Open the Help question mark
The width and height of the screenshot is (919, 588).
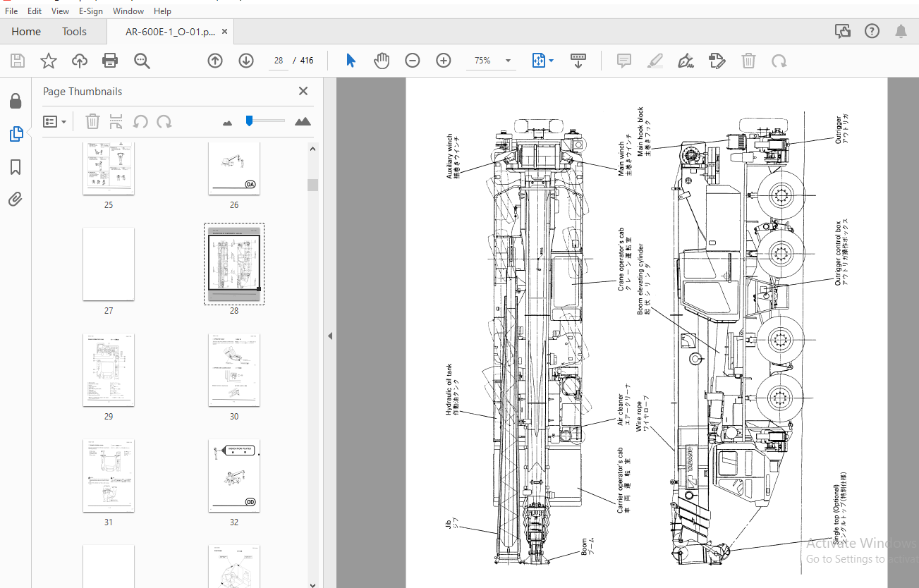point(872,31)
